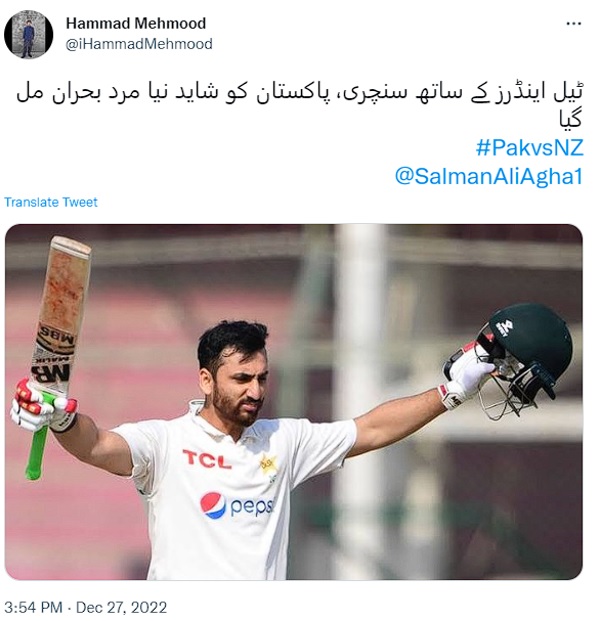597x621 pixels.
Task: Open the tweet's three-dot more options menu
Action: [573, 24]
